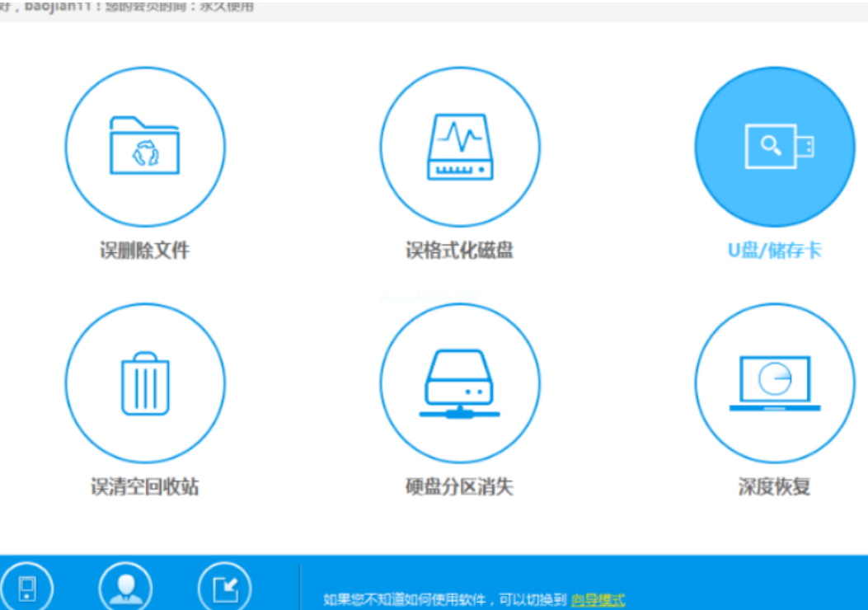Click the phone icon in bottom bar
Image resolution: width=868 pixels, height=610 pixels.
pyautogui.click(x=27, y=588)
